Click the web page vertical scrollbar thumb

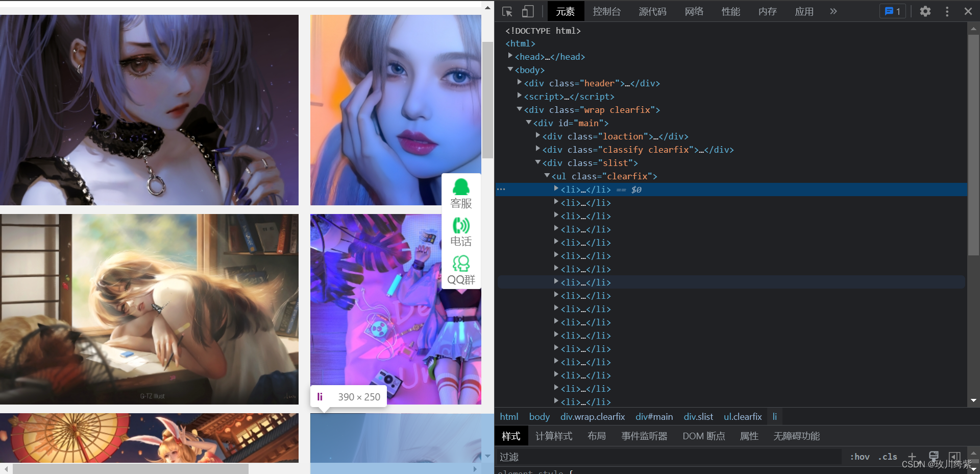[x=487, y=100]
